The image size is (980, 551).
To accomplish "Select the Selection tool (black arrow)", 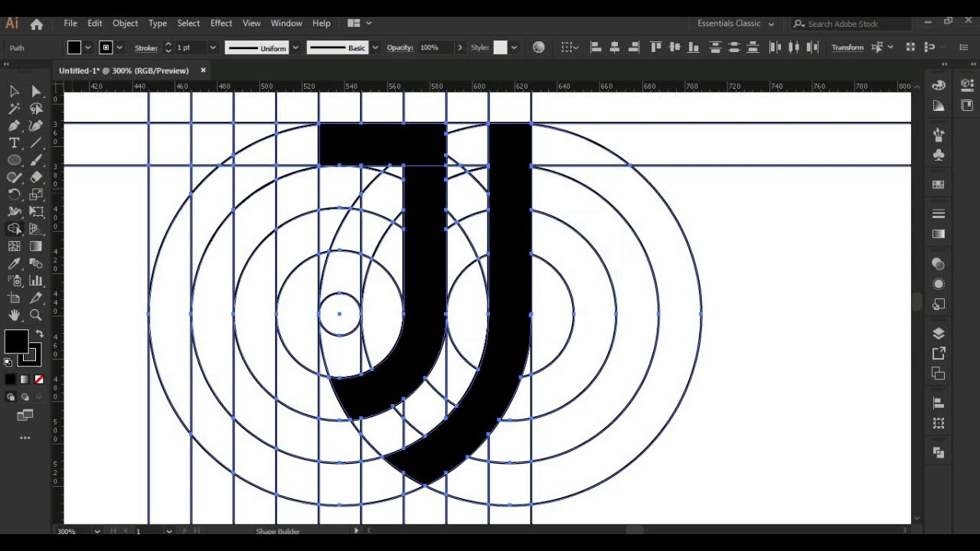I will [14, 91].
